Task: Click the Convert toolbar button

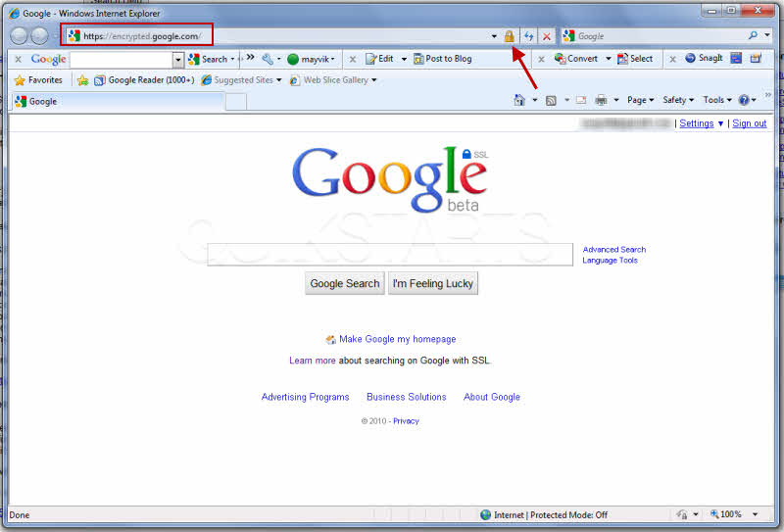Action: pos(576,59)
